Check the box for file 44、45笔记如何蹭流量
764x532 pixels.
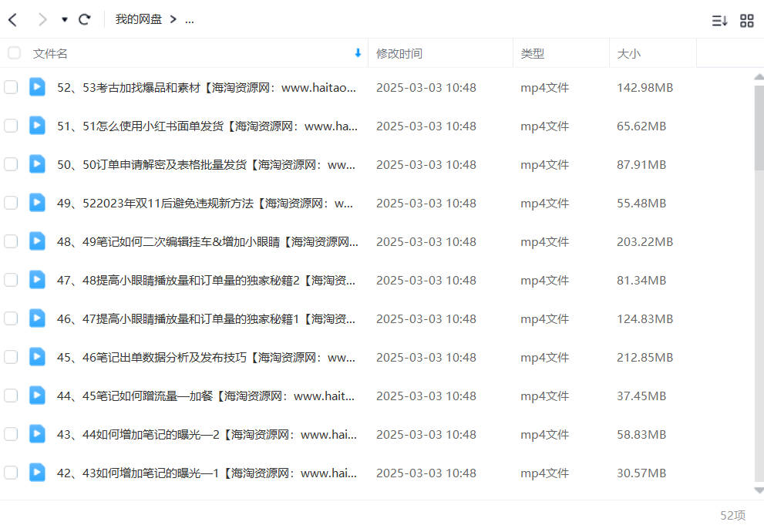tap(11, 396)
